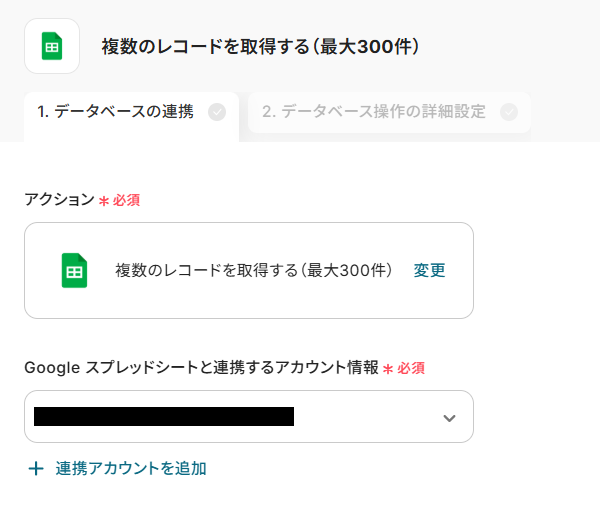Click the アクション field label
600x508 pixels.
click(58, 199)
